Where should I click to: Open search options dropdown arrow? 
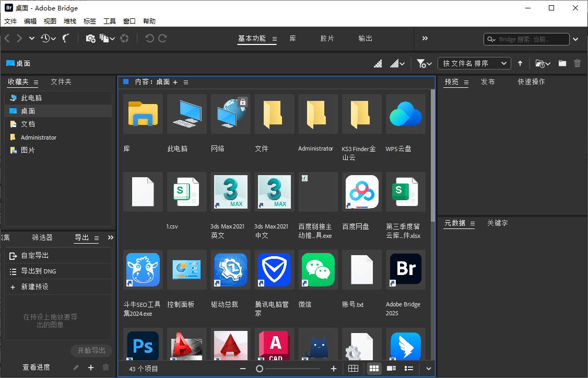[x=575, y=39]
